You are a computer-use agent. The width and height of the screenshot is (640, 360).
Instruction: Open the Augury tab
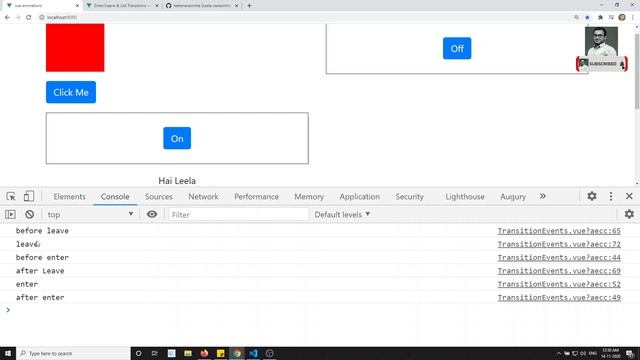point(513,197)
